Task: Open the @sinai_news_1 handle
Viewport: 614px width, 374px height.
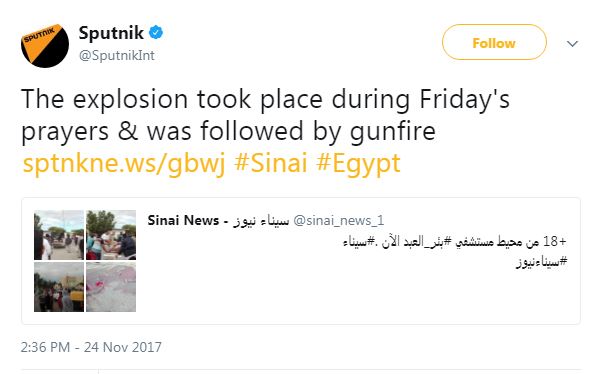Action: (x=339, y=220)
